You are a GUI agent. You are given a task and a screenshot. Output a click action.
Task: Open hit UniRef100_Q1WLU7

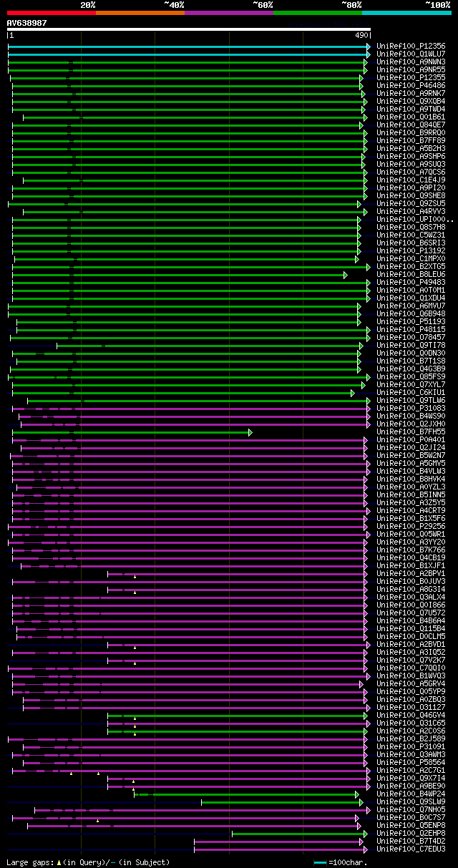pyautogui.click(x=411, y=54)
